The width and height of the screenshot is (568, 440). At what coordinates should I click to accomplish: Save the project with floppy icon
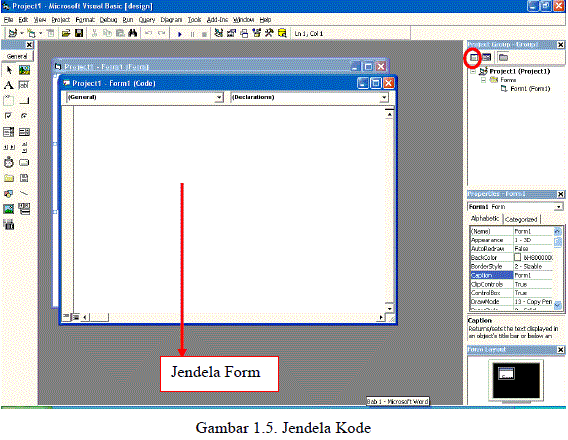click(x=79, y=33)
